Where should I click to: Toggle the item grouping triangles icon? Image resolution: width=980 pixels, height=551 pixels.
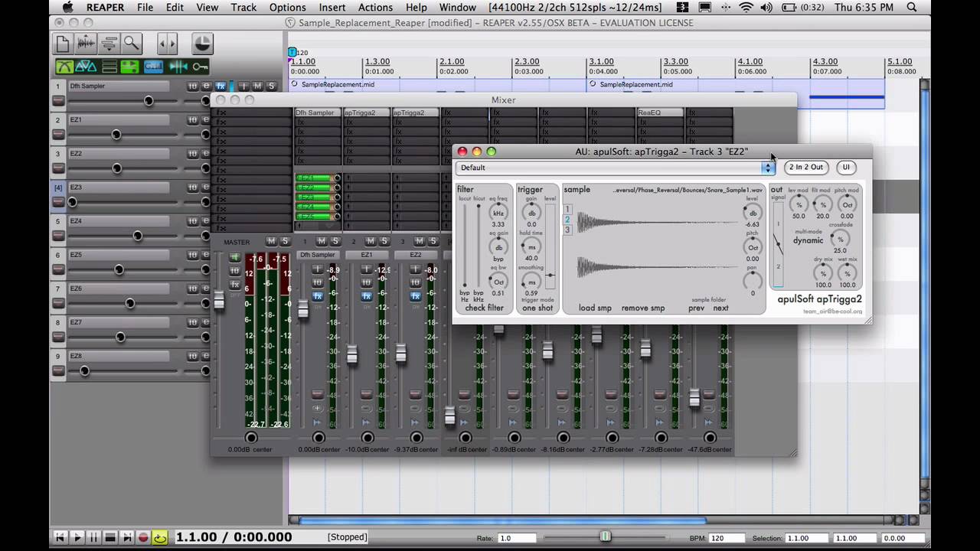coord(87,67)
